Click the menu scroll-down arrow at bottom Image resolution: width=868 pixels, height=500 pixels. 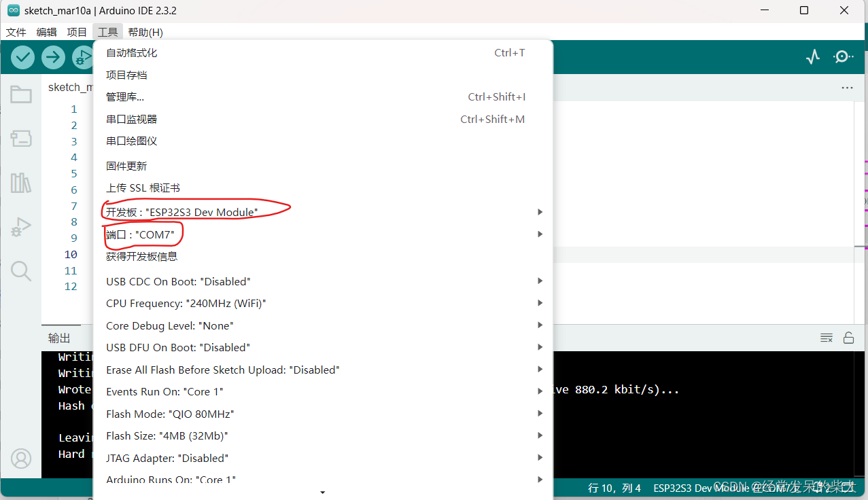tap(323, 492)
